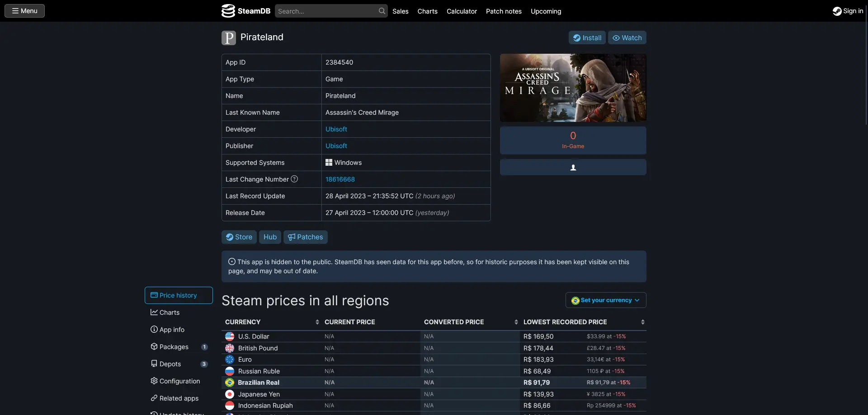
Task: Open the Set your currency dropdown
Action: [605, 300]
